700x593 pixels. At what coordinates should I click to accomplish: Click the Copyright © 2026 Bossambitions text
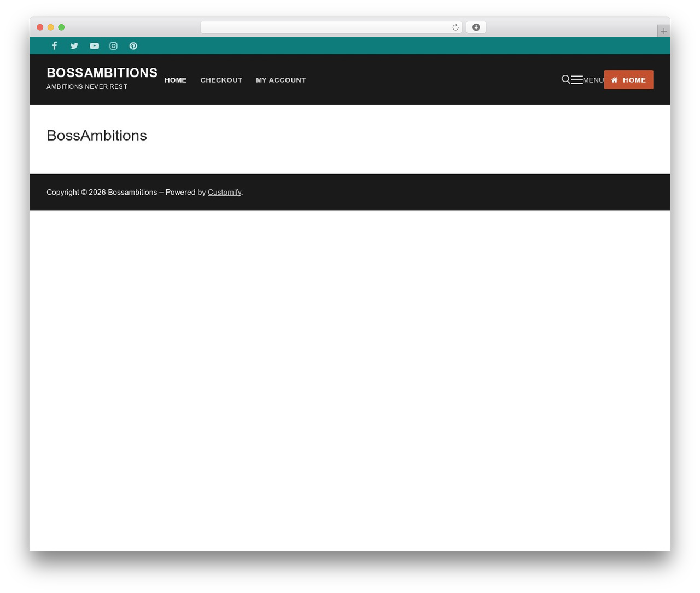[102, 193]
